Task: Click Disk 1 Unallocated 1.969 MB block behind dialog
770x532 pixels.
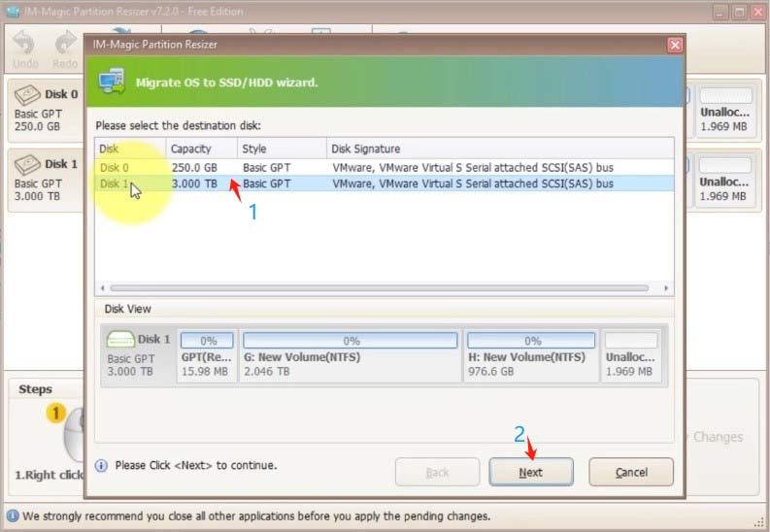Action: click(724, 181)
